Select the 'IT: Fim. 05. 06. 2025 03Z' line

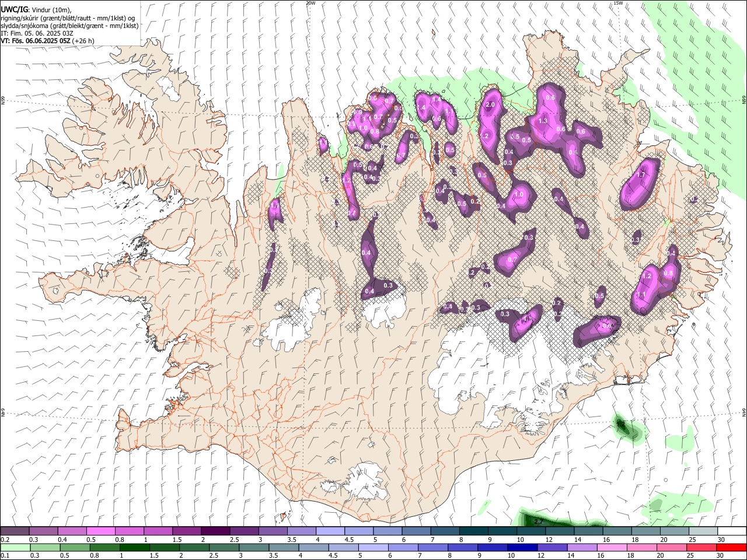(37, 33)
